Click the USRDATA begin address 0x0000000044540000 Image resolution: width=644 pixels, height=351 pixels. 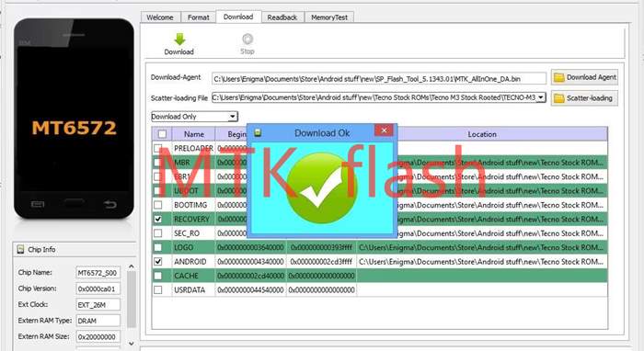coord(250,290)
